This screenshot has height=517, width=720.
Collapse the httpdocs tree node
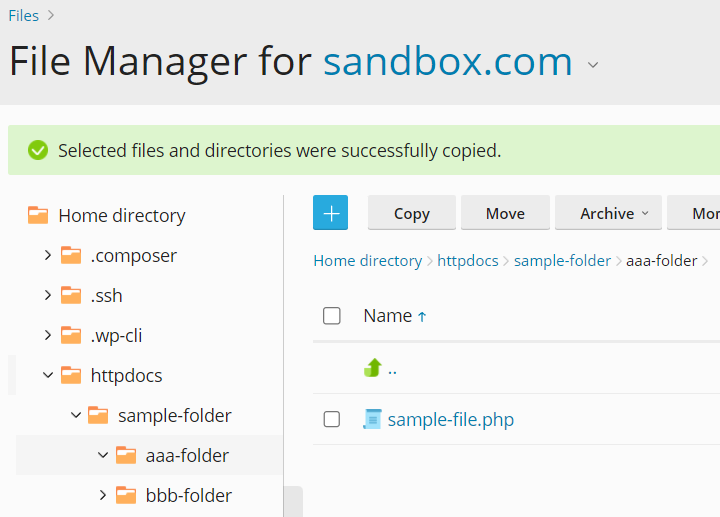47,375
